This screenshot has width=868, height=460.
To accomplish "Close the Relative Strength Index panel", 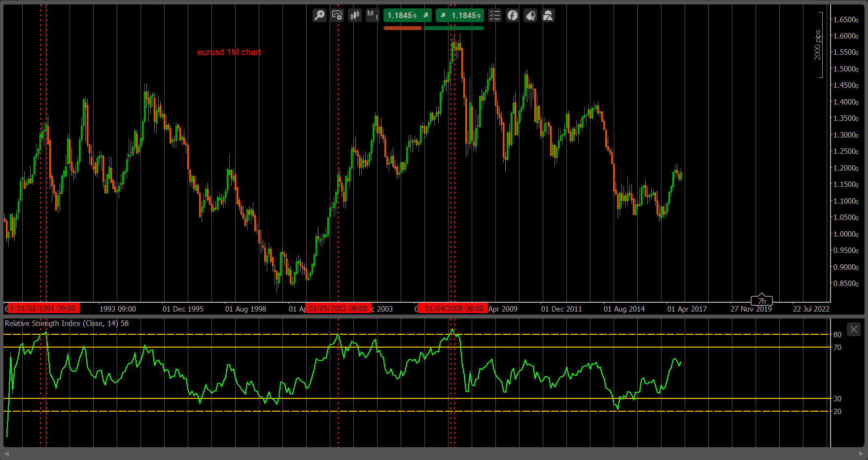I will pyautogui.click(x=854, y=329).
